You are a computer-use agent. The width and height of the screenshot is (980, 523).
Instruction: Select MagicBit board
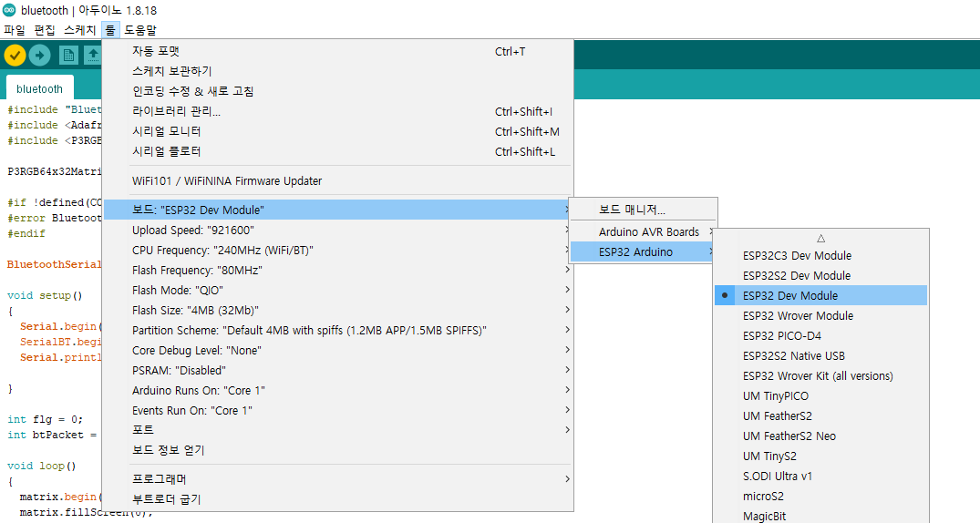pos(820,516)
